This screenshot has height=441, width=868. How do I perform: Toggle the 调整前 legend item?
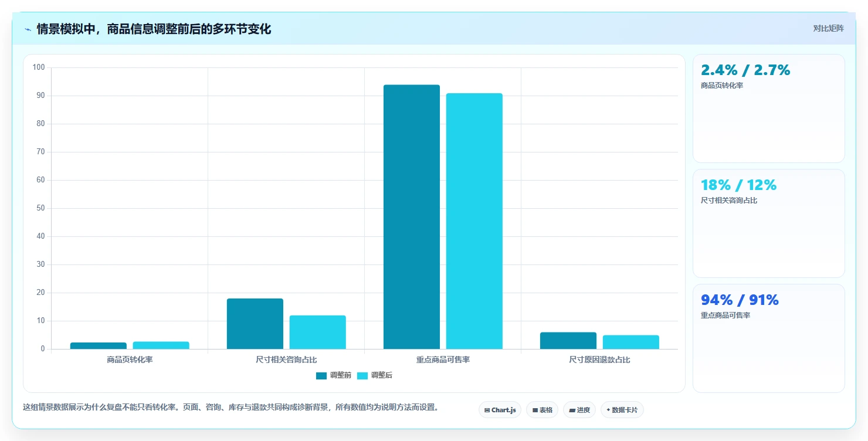(333, 375)
